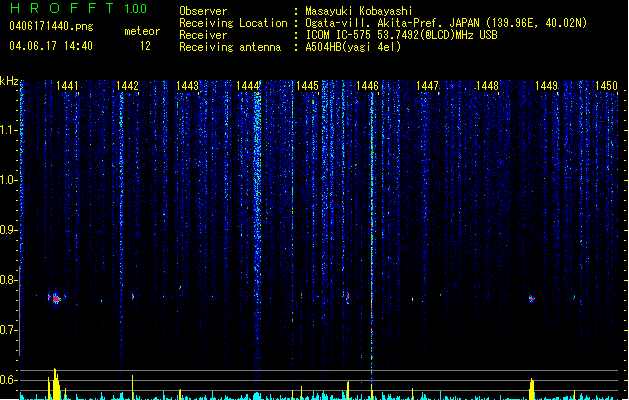This screenshot has height=400, width=629.
Task: Click observer name Masayuki Kobayashi
Action: coord(359,11)
